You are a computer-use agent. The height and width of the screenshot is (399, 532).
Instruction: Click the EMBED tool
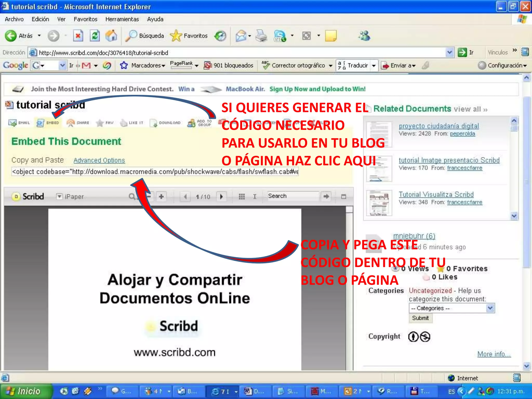coord(48,123)
